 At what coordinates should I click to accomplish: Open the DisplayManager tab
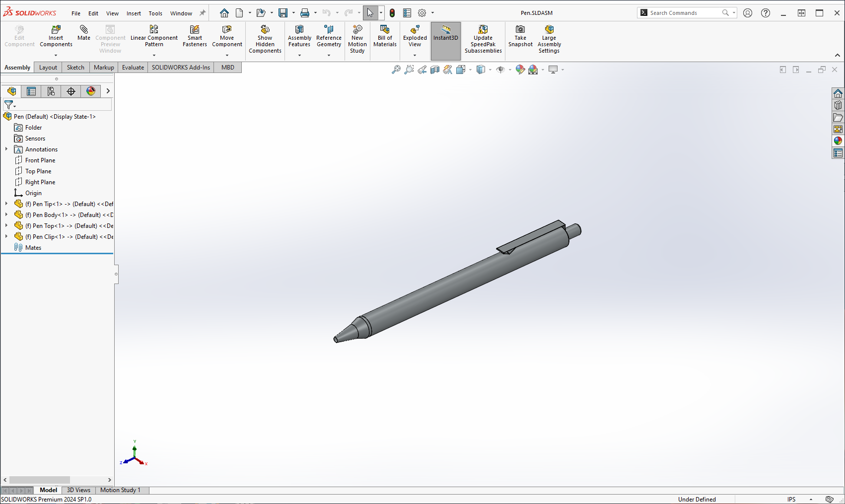pos(91,91)
